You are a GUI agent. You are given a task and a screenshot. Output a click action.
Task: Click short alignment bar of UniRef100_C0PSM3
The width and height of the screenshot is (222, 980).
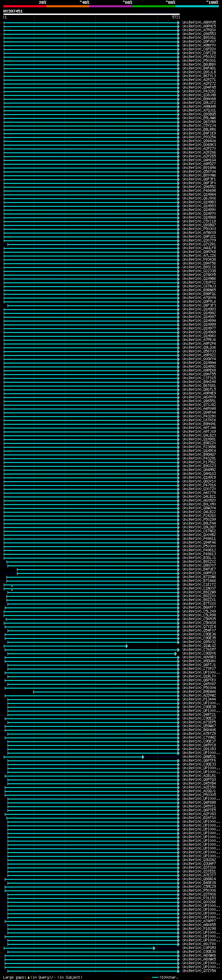80,948
